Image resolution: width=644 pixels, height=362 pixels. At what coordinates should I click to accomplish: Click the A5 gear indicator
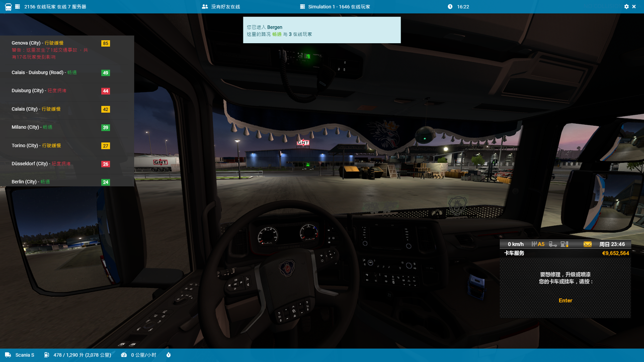[x=541, y=244]
